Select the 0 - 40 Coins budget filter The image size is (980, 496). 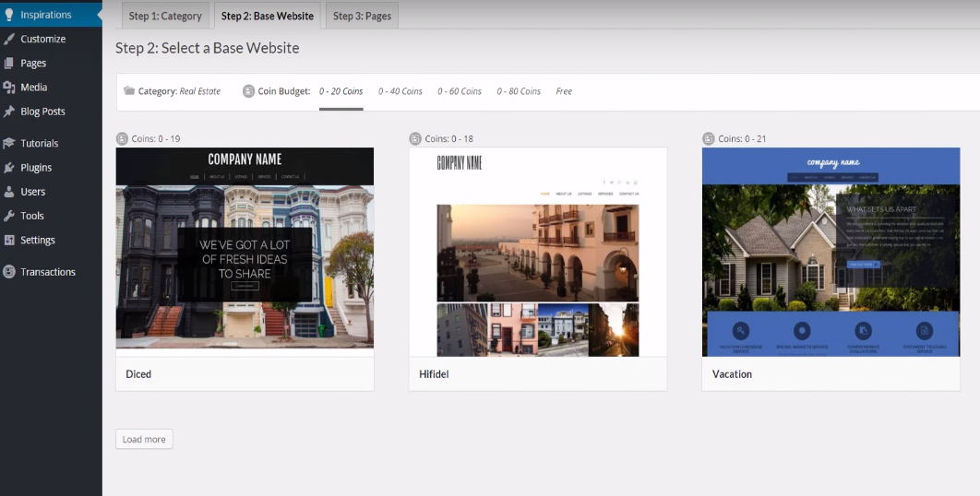coord(400,91)
